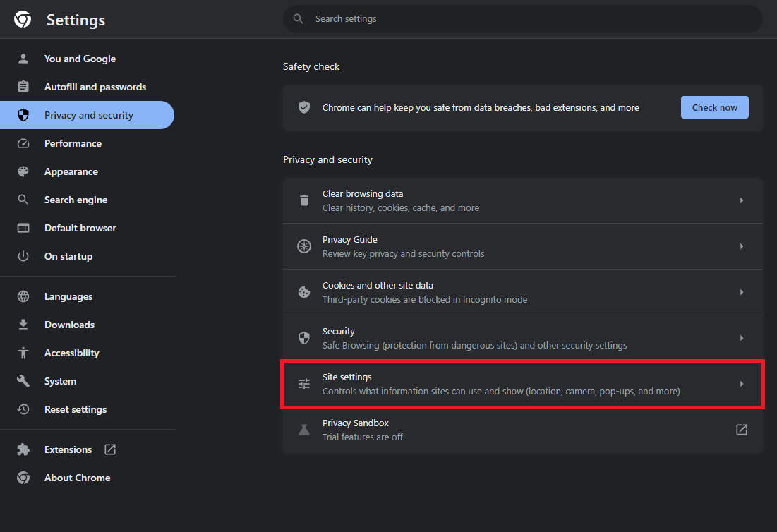Click the shield icon in the Security row
Viewport: 777px width, 532px height.
pos(303,338)
